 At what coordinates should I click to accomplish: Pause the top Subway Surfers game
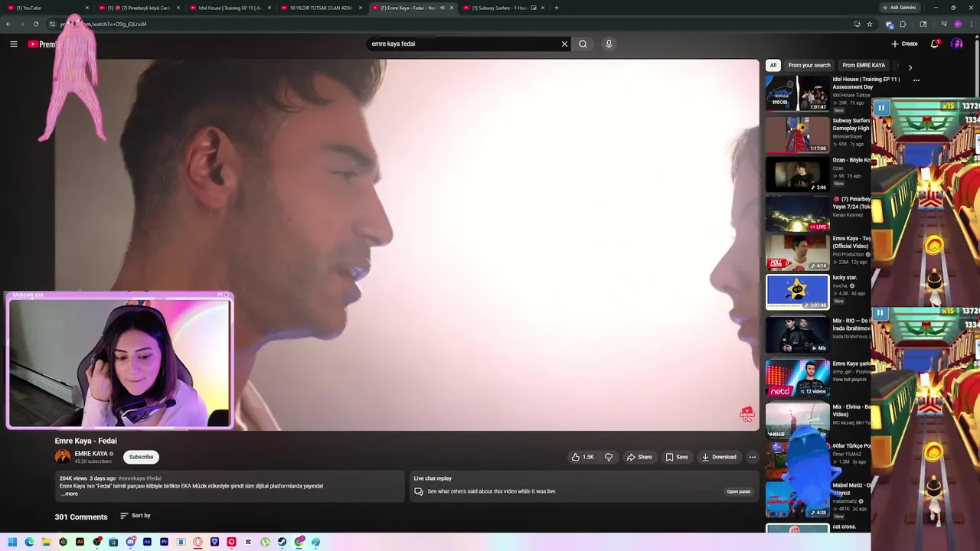pyautogui.click(x=881, y=108)
